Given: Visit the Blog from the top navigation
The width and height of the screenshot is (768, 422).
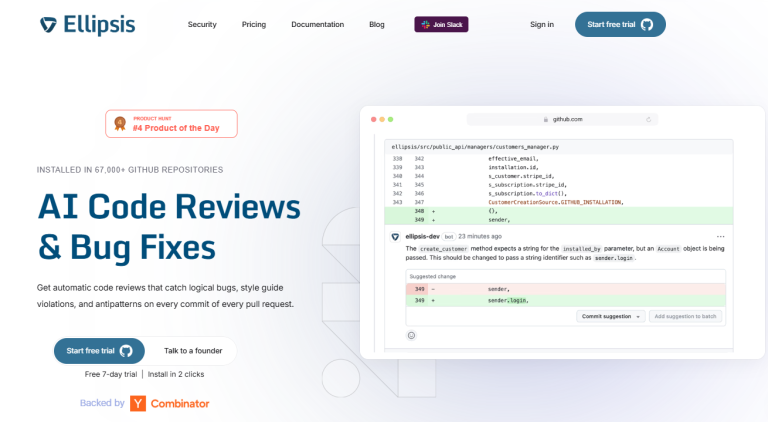Looking at the screenshot, I should pyautogui.click(x=376, y=24).
